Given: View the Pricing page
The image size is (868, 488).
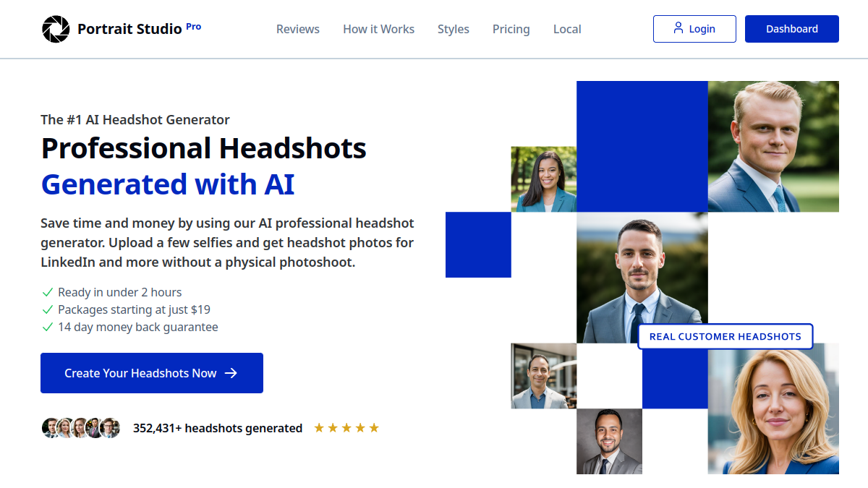Looking at the screenshot, I should coord(511,29).
